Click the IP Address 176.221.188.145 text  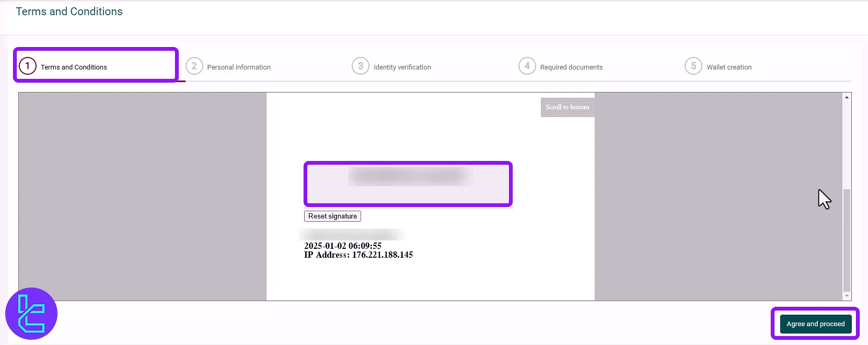pyautogui.click(x=358, y=255)
